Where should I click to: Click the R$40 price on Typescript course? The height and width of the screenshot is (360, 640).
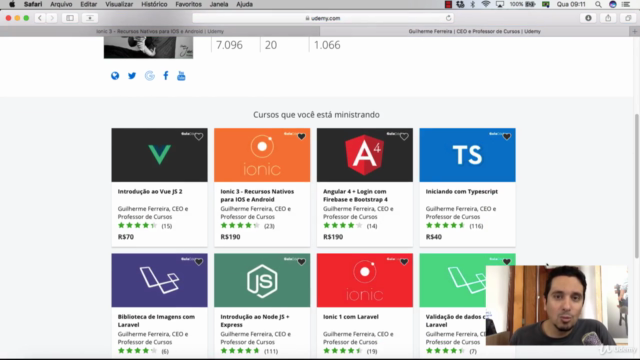coord(433,237)
